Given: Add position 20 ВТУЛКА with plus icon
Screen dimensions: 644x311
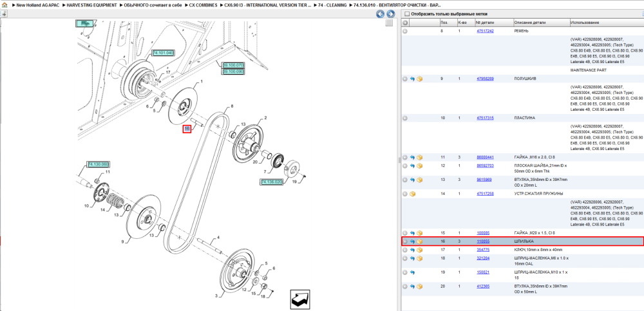Looking at the screenshot, I should click(405, 287).
